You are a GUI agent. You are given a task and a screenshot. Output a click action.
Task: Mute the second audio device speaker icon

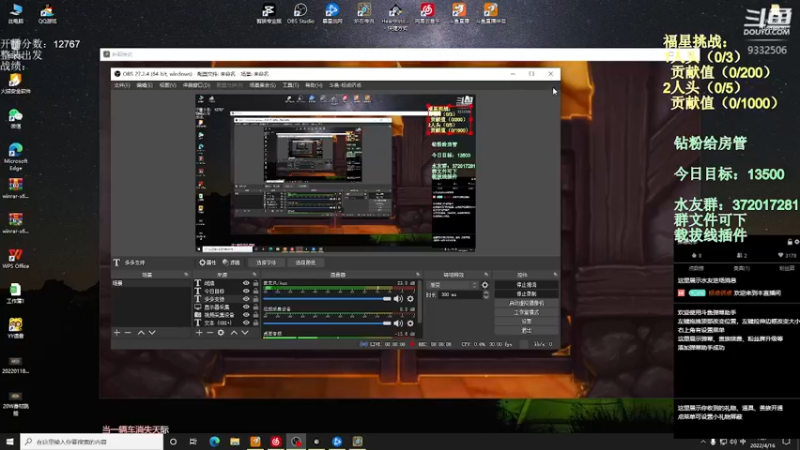pos(398,323)
